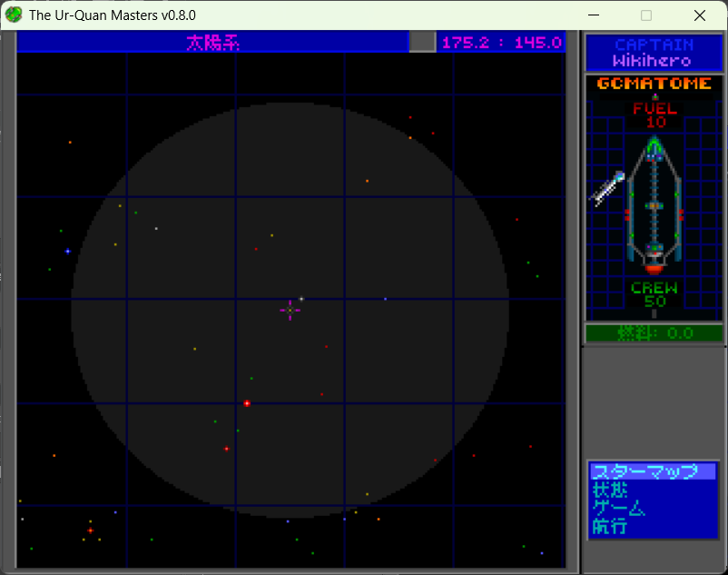Click the 太陽系 star system title bar
728x575 pixels.
[x=212, y=42]
